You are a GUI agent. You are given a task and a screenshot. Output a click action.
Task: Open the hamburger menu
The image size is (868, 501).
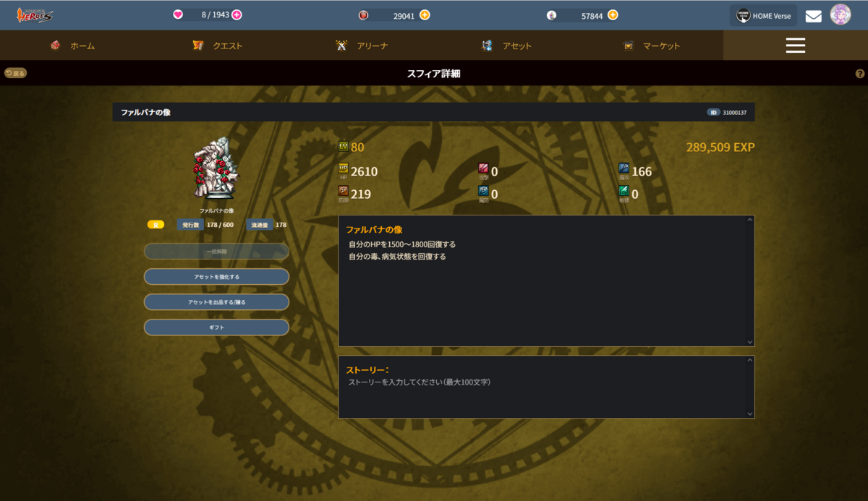[796, 45]
